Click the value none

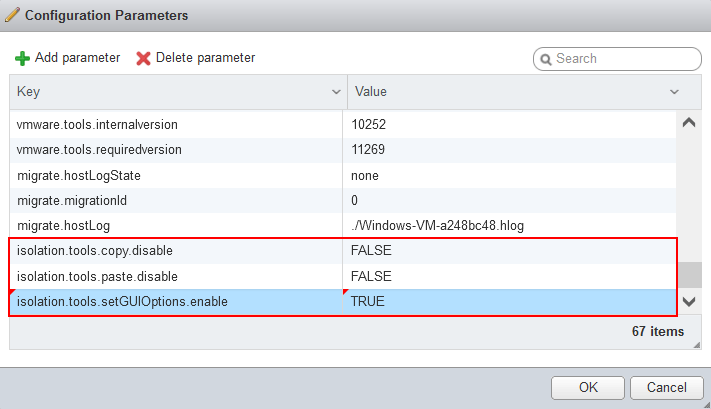coord(365,176)
